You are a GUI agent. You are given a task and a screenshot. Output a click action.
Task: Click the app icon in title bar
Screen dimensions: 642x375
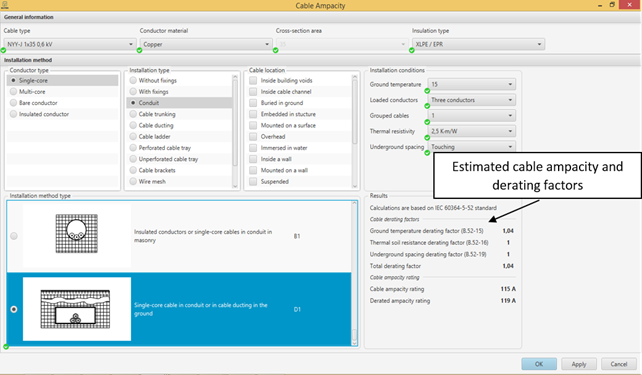pyautogui.click(x=5, y=5)
